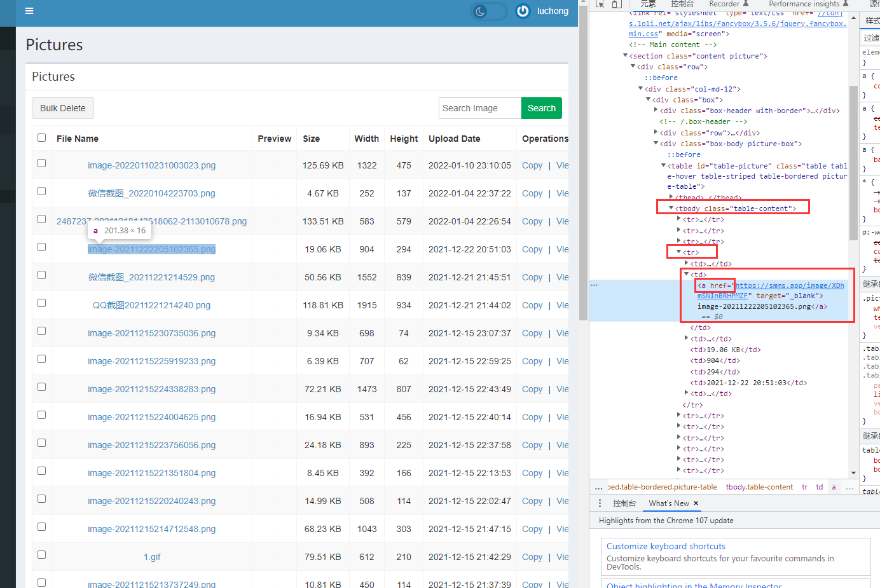Screen dimensions: 880x588
Task: Check the box for image-20211222205102365.png row
Action: pos(42,247)
